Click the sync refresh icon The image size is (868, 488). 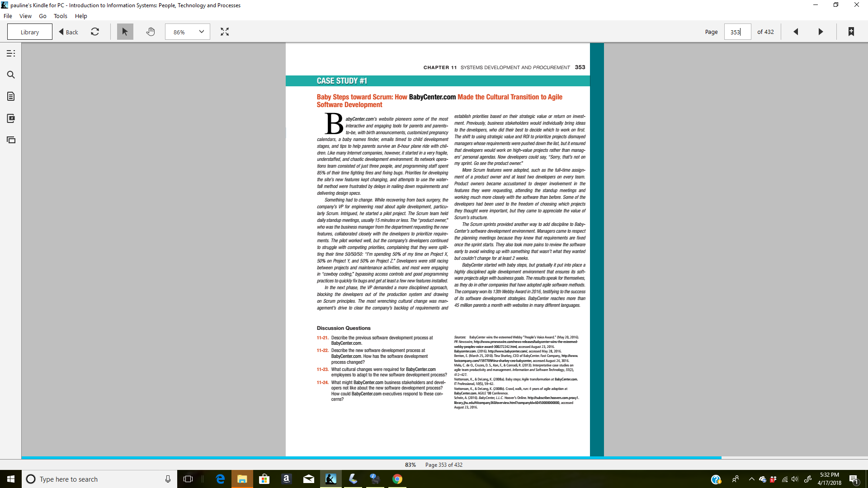click(95, 32)
